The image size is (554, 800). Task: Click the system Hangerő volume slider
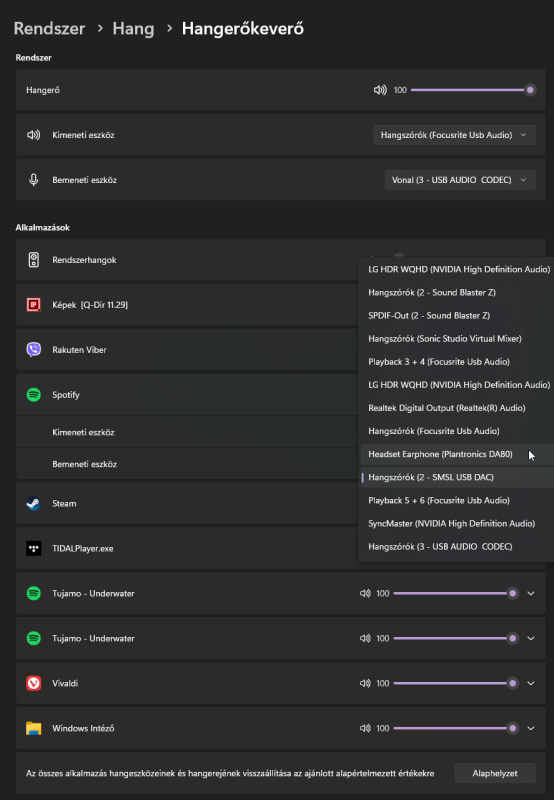pyautogui.click(x=473, y=90)
